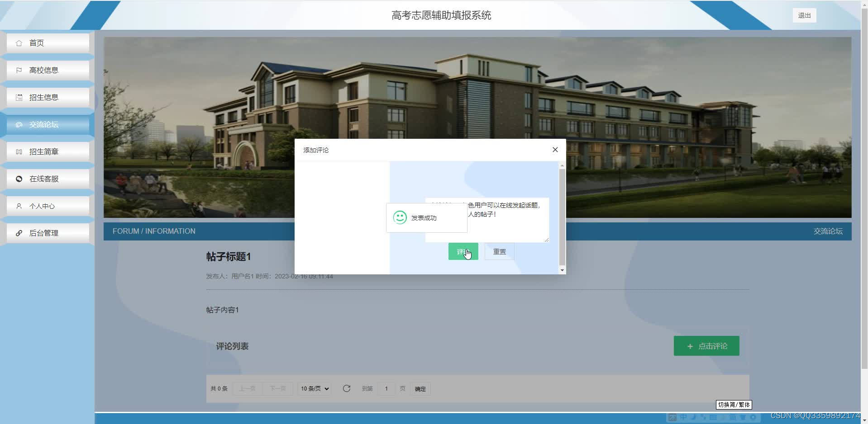The image size is (868, 424).
Task: Click the 共 0 条 total count text
Action: 219,389
